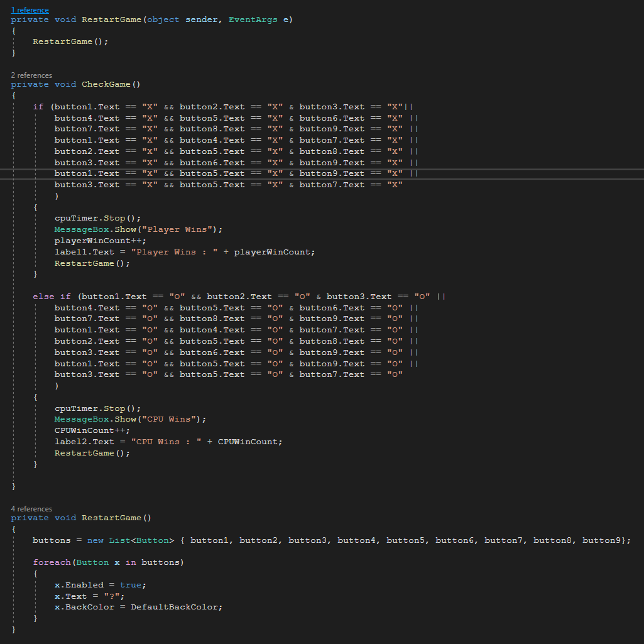Open the "2 references" CodeLens above CheckGame
Viewport: 644px width, 644px height.
[x=31, y=75]
